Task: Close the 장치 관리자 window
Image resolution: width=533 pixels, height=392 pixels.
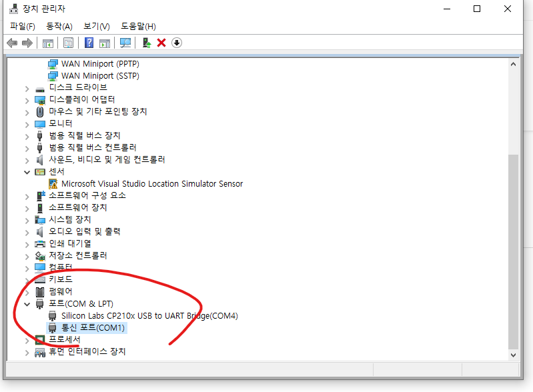Action: (x=508, y=9)
